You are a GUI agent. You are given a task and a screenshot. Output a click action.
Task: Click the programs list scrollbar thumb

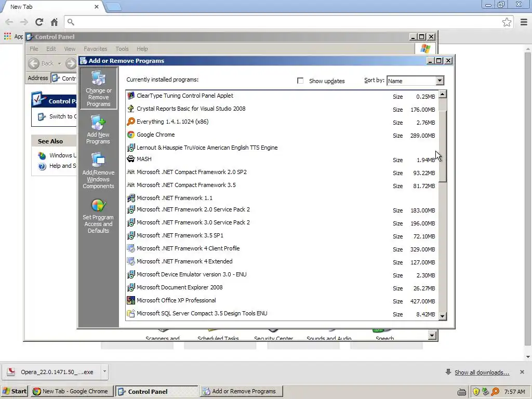[443, 146]
